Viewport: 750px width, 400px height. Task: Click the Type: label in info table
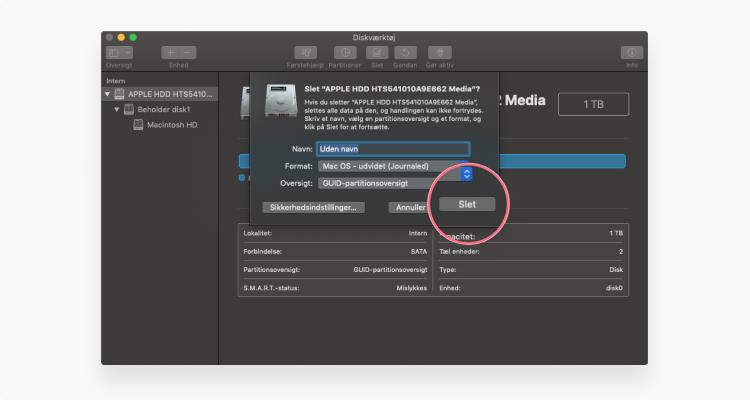[x=448, y=270]
